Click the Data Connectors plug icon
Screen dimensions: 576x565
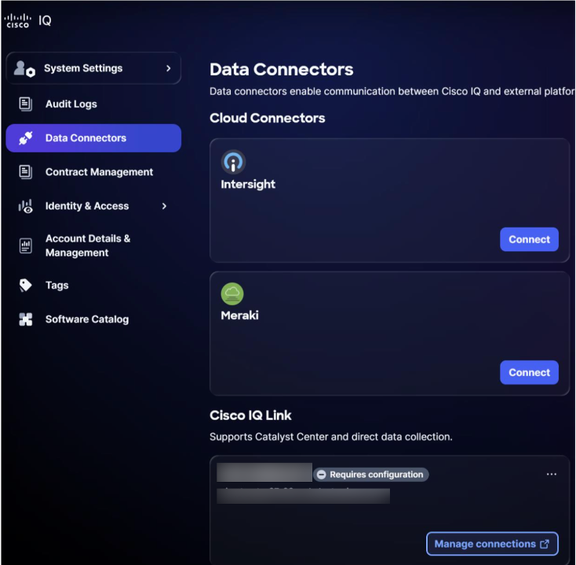tap(26, 138)
